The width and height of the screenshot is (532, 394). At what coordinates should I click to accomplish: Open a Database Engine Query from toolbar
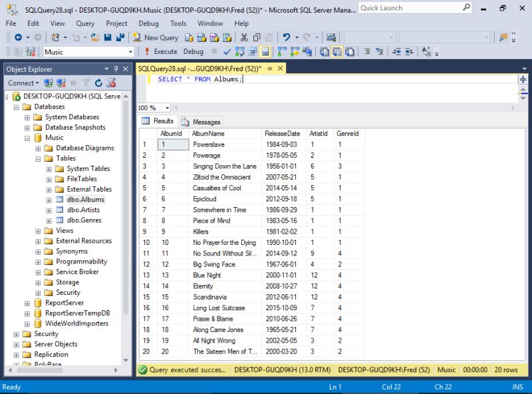[189, 37]
